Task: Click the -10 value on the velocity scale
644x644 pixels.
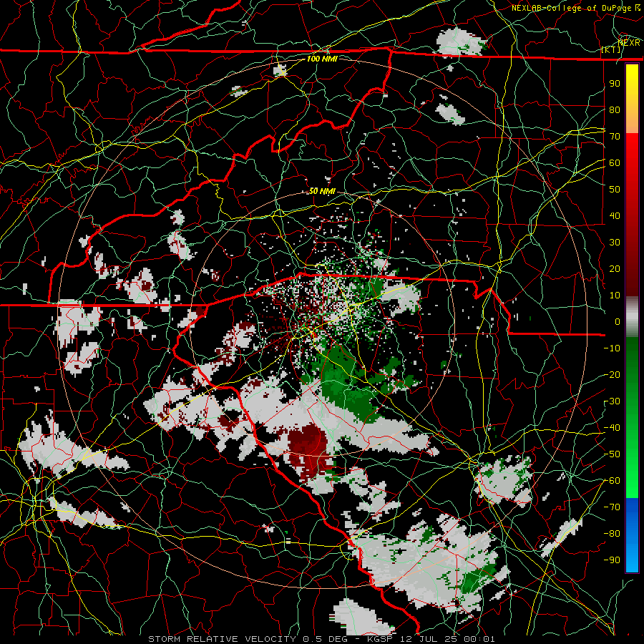Action: coord(612,348)
